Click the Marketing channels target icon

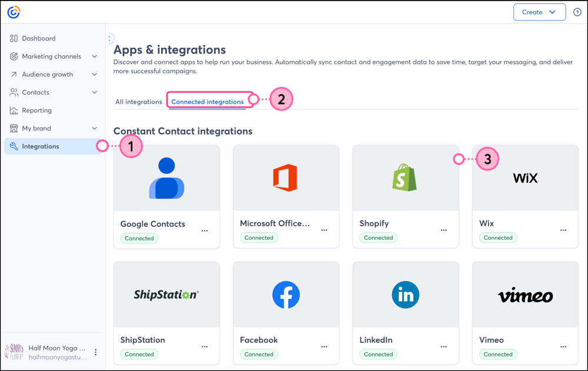click(x=14, y=56)
